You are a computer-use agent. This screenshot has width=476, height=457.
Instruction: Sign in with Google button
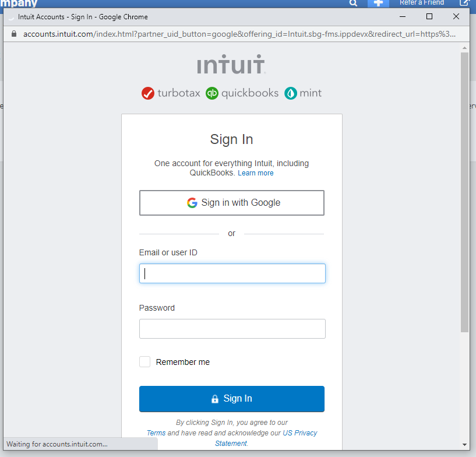(x=232, y=203)
